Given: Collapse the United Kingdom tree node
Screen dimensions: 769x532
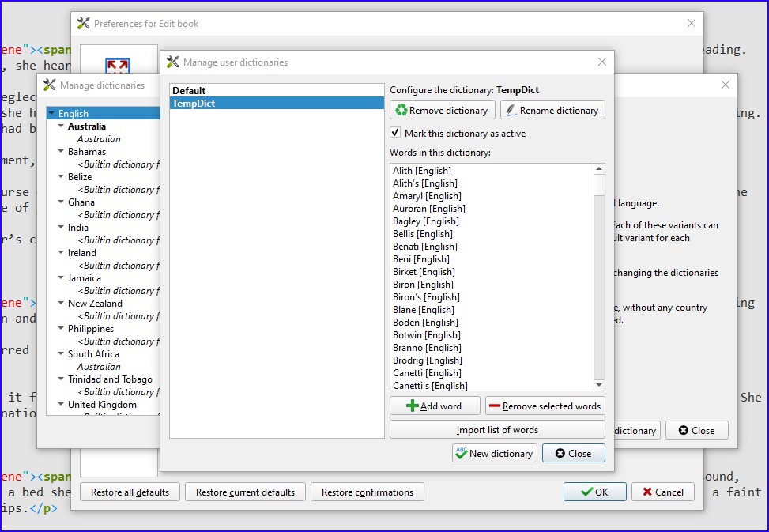Looking at the screenshot, I should point(61,405).
